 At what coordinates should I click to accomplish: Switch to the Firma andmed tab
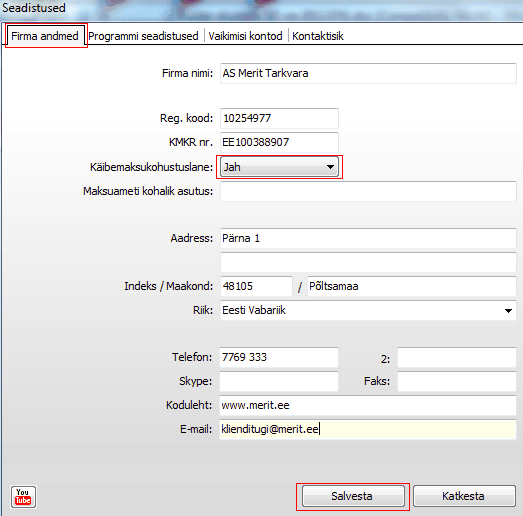pyautogui.click(x=45, y=36)
